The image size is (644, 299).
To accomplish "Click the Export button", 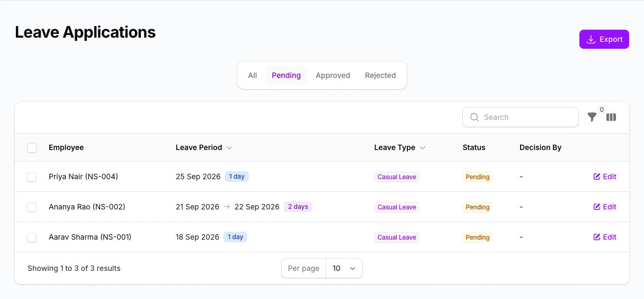I will pyautogui.click(x=604, y=39).
